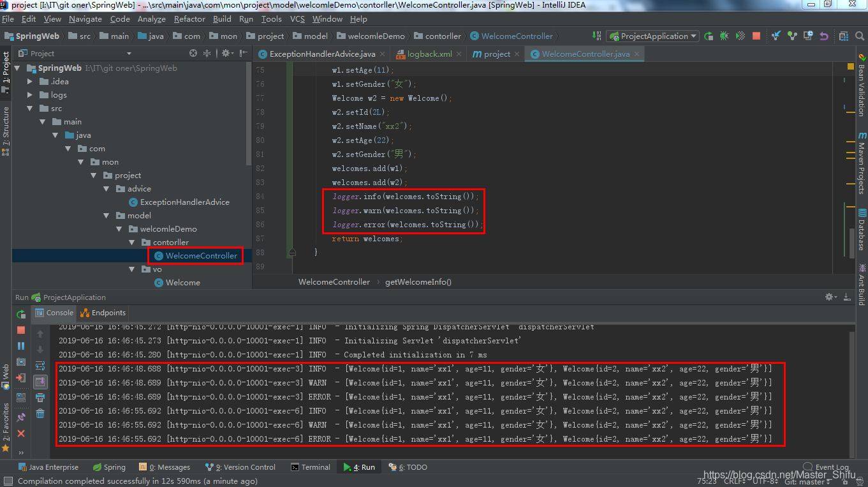The width and height of the screenshot is (868, 487).
Task: Close Run tab with red X icon
Action: 21,433
